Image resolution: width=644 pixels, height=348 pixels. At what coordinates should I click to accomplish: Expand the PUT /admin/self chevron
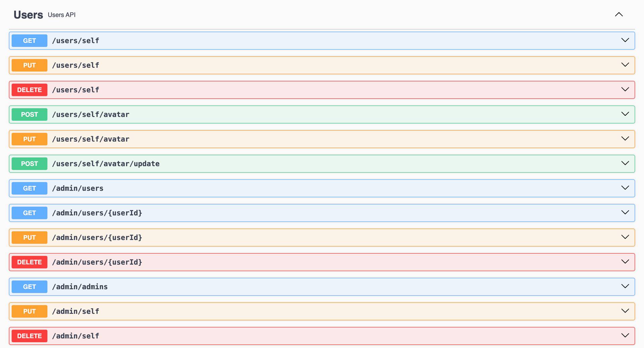625,311
